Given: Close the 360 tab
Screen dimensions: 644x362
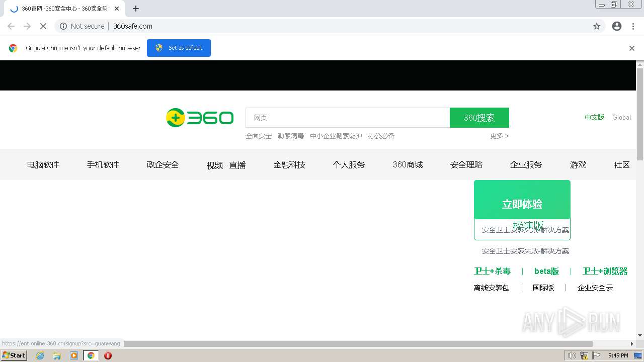Looking at the screenshot, I should click(x=116, y=9).
